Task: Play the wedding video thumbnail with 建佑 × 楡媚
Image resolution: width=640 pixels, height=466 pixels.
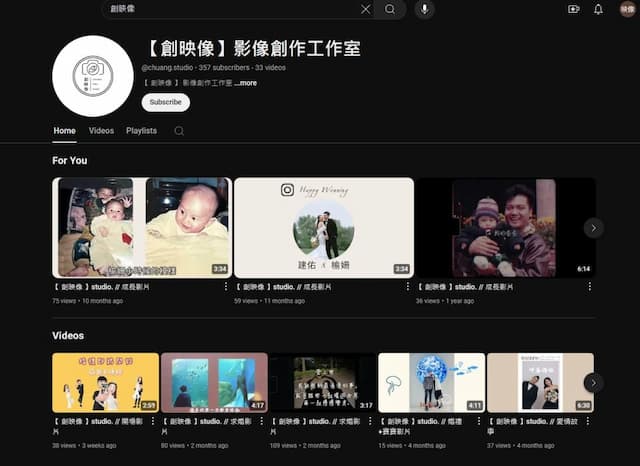Action: pos(323,227)
